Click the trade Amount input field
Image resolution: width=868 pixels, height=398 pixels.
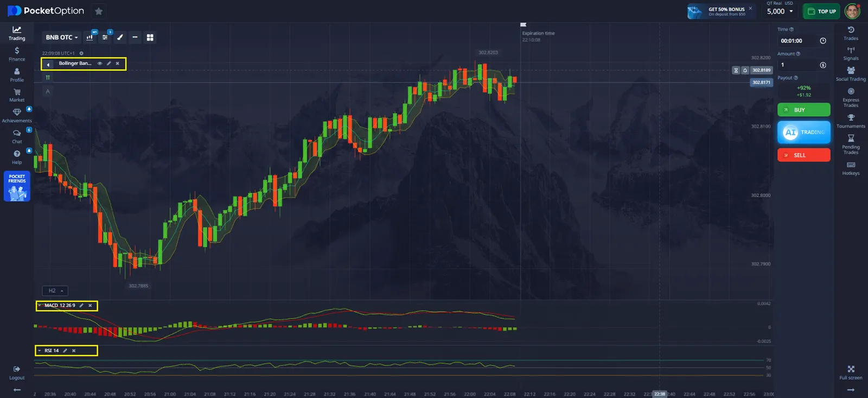point(797,65)
